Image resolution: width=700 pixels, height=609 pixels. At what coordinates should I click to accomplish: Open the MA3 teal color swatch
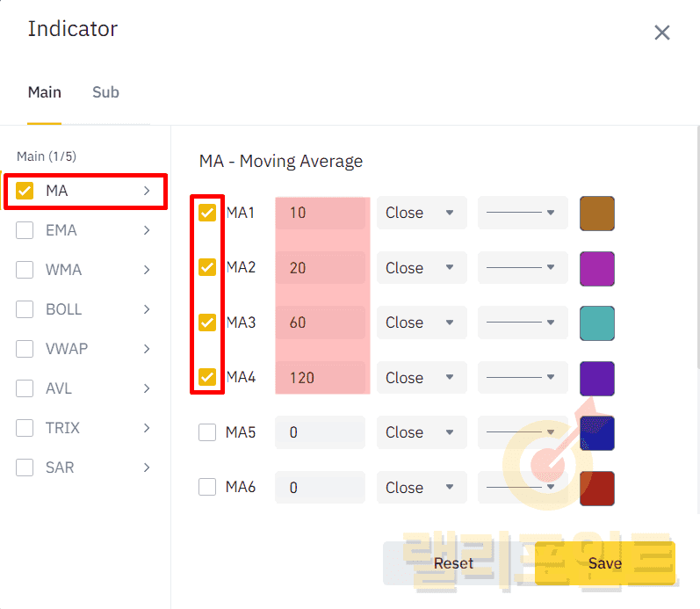[x=597, y=323]
